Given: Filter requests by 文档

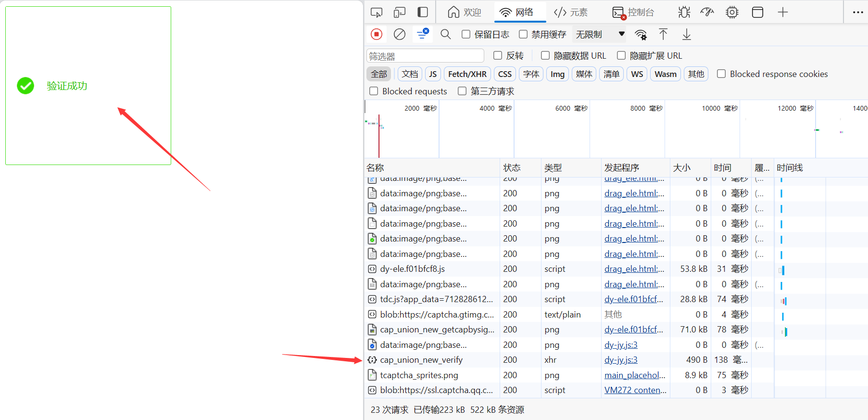Looking at the screenshot, I should coord(410,74).
